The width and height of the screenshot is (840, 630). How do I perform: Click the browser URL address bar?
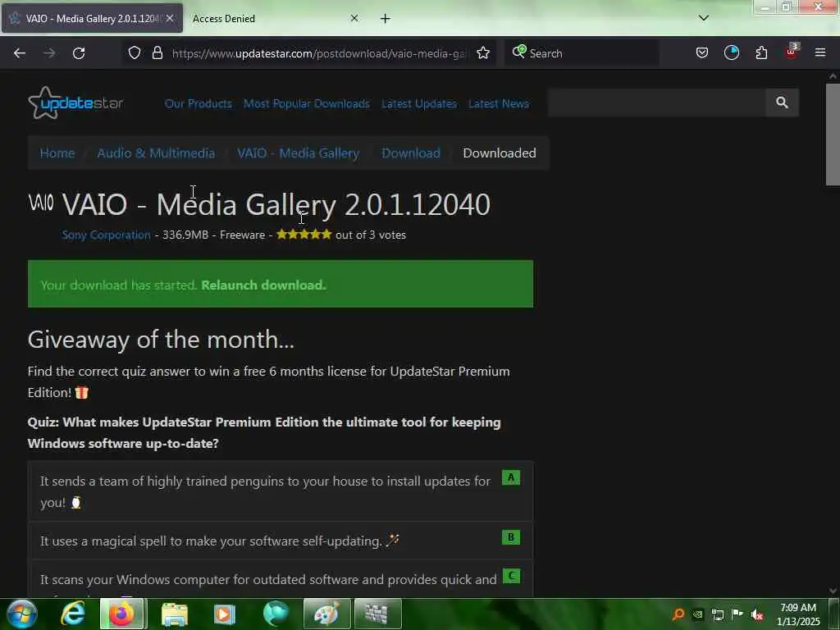pos(319,53)
